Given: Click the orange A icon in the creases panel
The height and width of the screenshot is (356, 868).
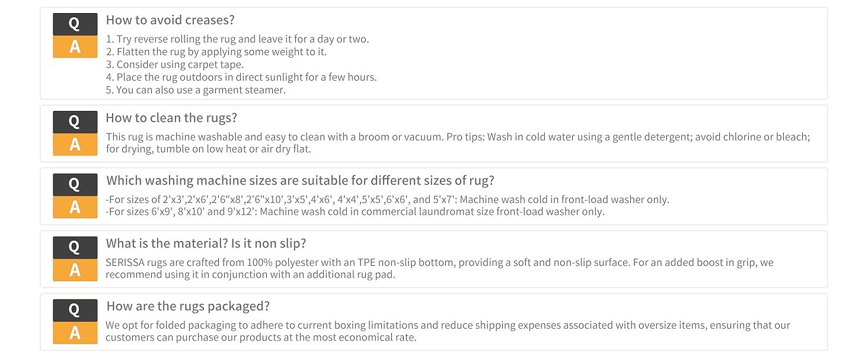Looking at the screenshot, I should click(x=75, y=47).
